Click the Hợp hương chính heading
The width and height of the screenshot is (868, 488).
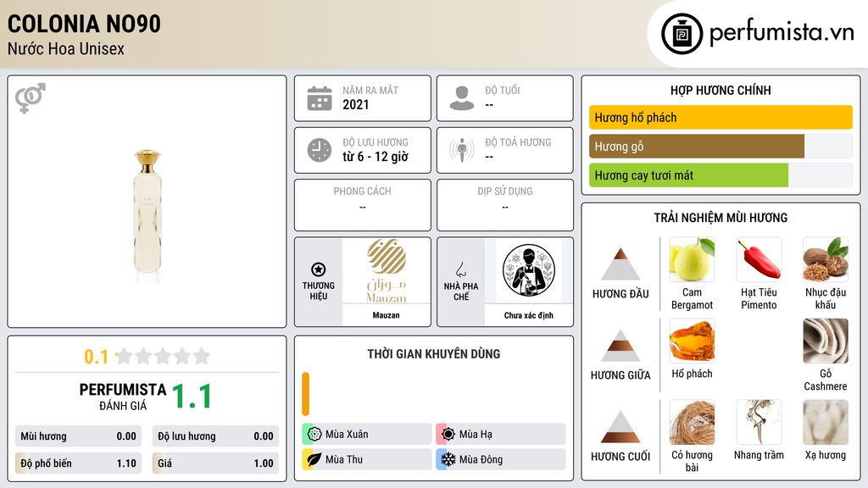(x=721, y=90)
